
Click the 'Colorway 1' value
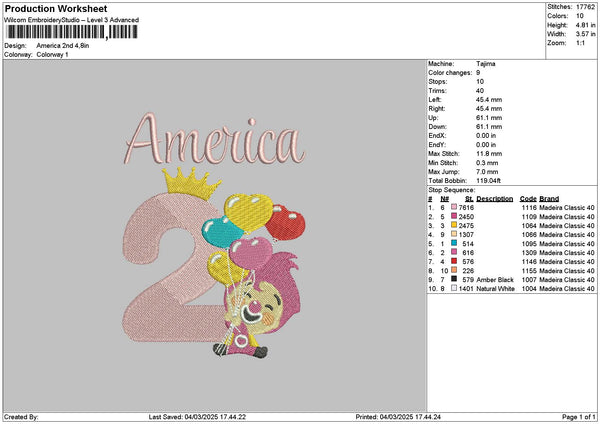pyautogui.click(x=52, y=55)
